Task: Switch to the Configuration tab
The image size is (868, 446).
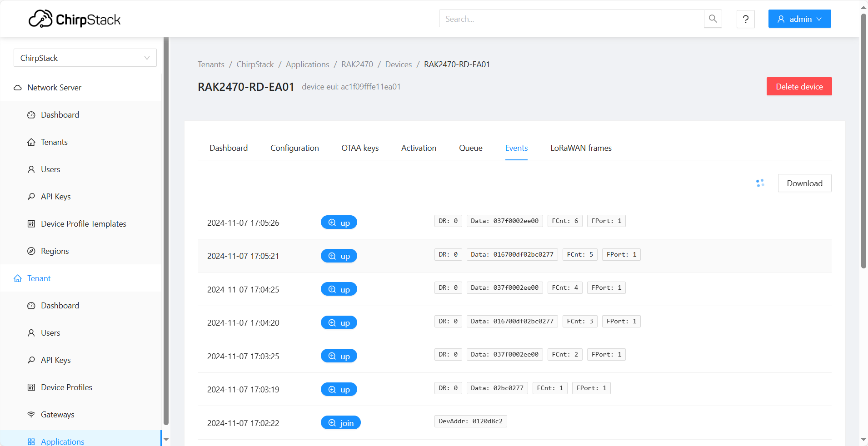Action: (x=294, y=148)
